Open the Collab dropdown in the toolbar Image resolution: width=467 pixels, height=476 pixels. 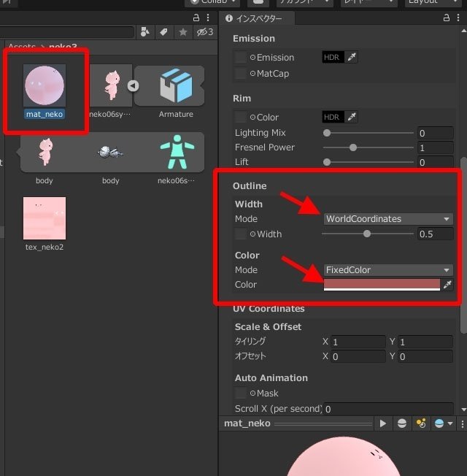(x=213, y=2)
